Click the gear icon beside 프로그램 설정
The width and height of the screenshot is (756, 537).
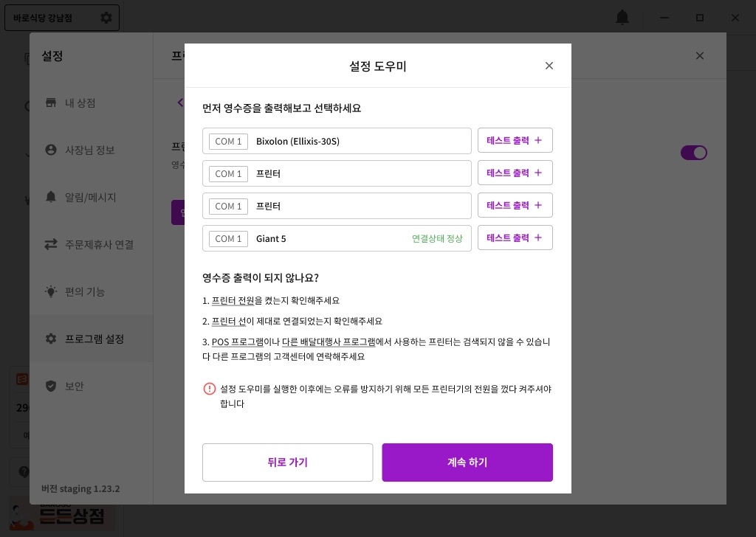tap(51, 339)
